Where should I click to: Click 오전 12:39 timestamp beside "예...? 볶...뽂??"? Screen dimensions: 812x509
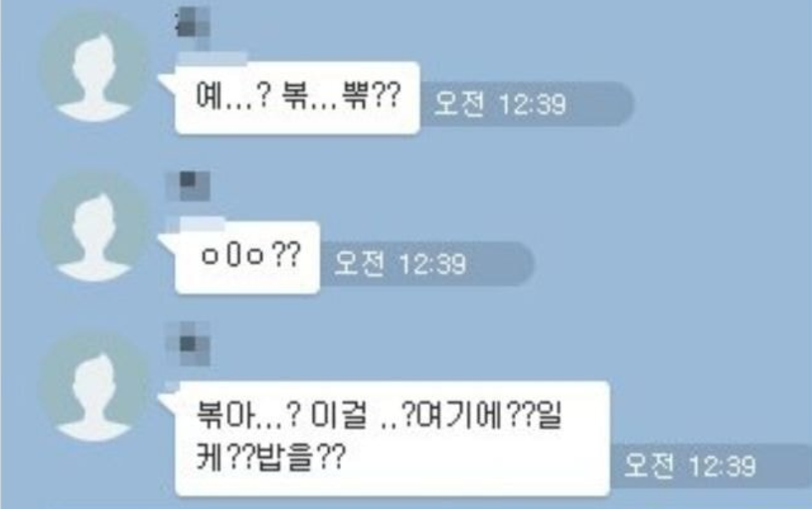coord(499,103)
